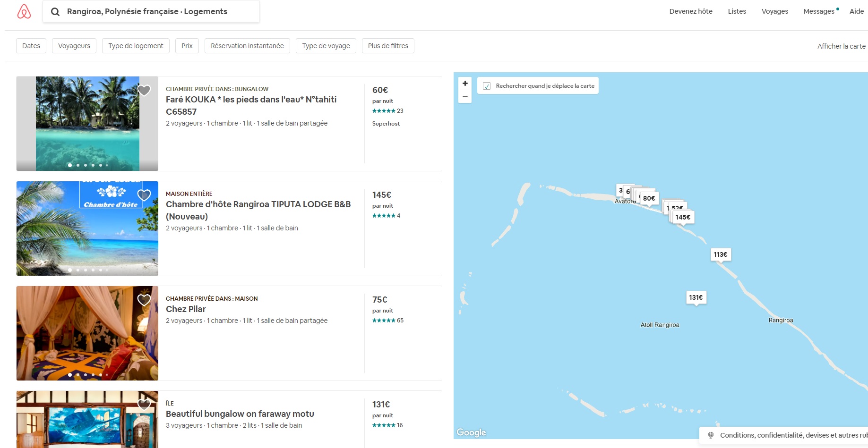Toggle 'Rechercher quand je déplace la carte' checkbox
The width and height of the screenshot is (868, 448).
tap(487, 86)
